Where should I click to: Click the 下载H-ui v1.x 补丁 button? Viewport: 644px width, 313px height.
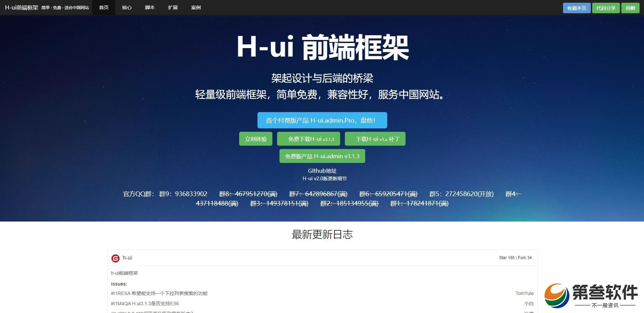375,139
